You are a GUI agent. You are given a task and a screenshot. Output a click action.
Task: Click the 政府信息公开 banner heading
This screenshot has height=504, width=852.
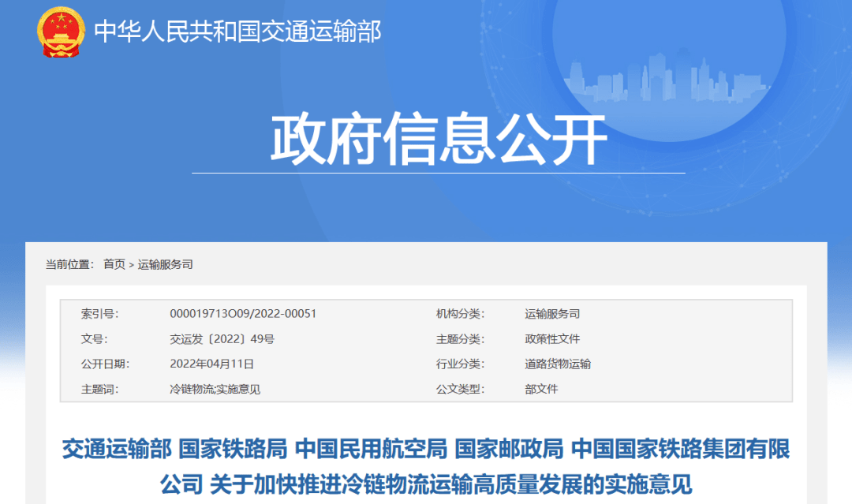coord(439,139)
